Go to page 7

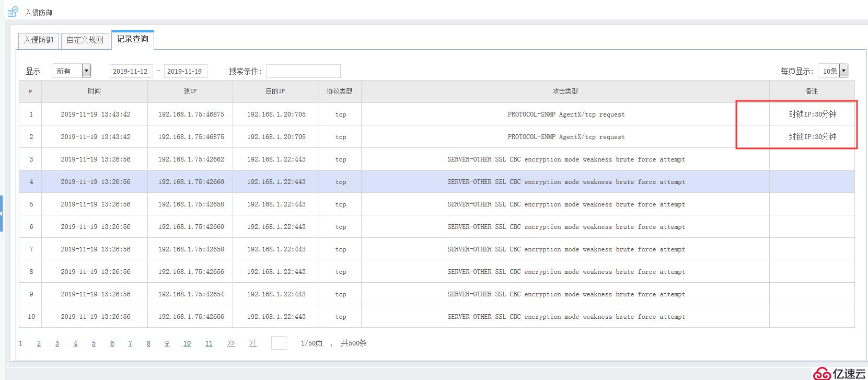coord(130,343)
